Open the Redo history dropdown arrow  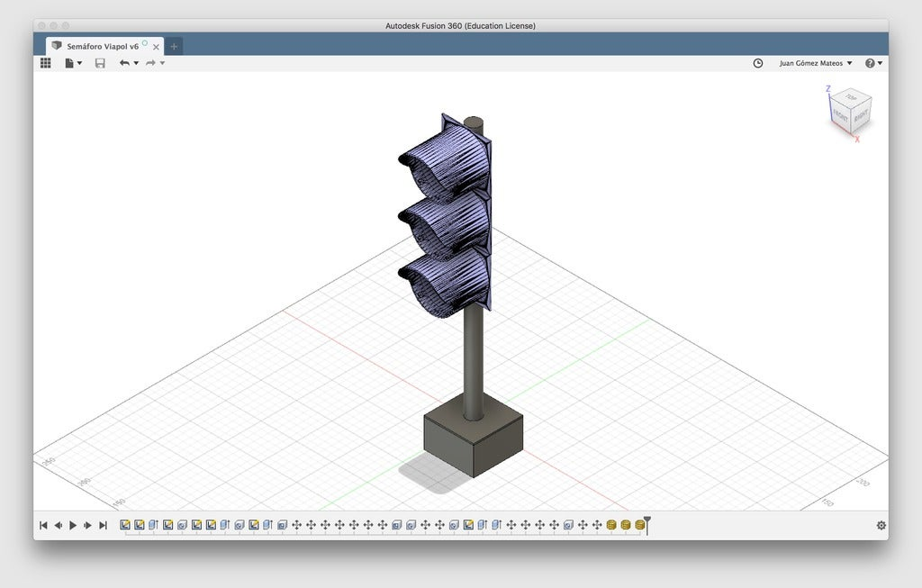click(x=162, y=63)
